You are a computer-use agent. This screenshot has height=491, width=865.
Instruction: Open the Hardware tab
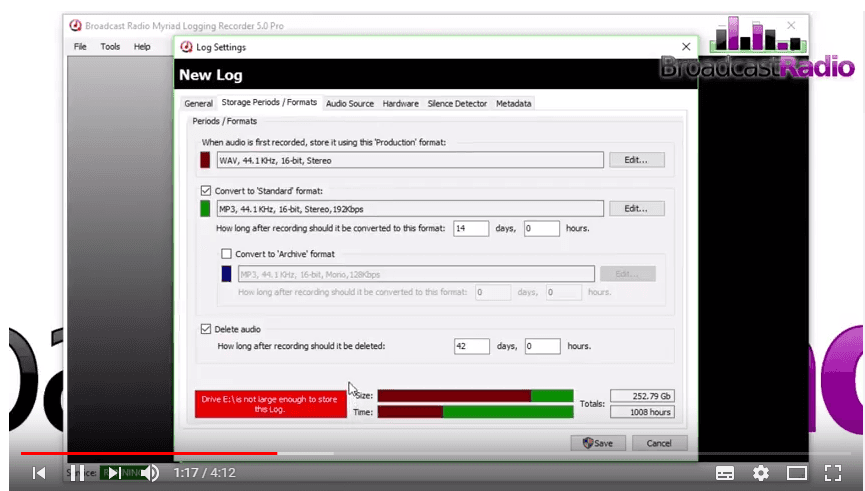401,103
